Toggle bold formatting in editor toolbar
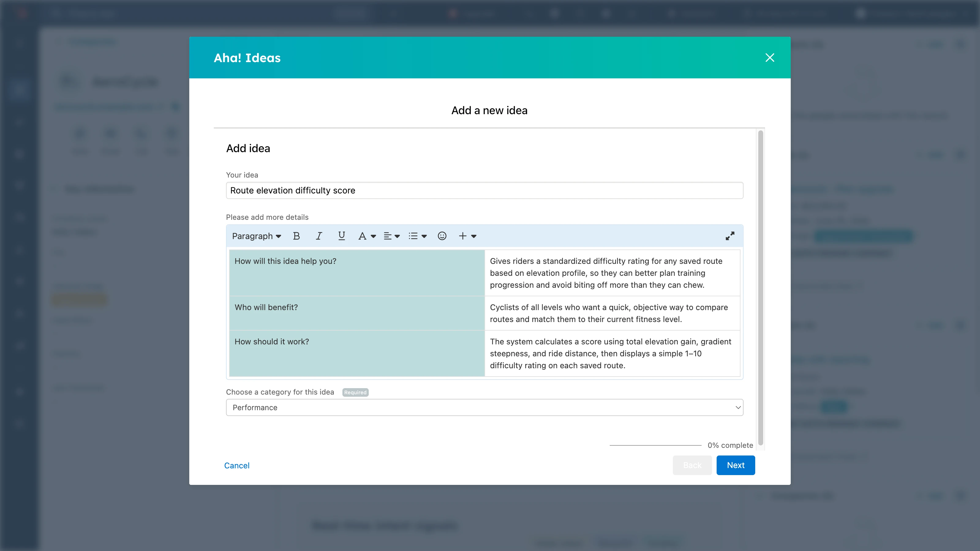Screen dimensions: 980x551 (296, 236)
